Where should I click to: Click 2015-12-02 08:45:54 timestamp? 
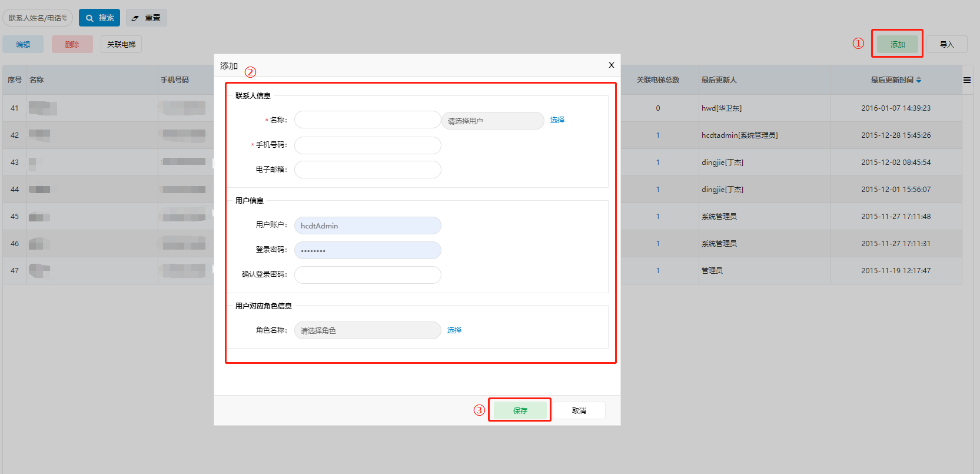[896, 163]
